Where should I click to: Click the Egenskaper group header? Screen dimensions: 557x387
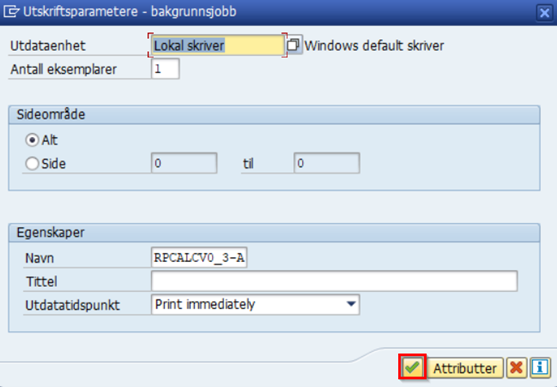[274, 233]
